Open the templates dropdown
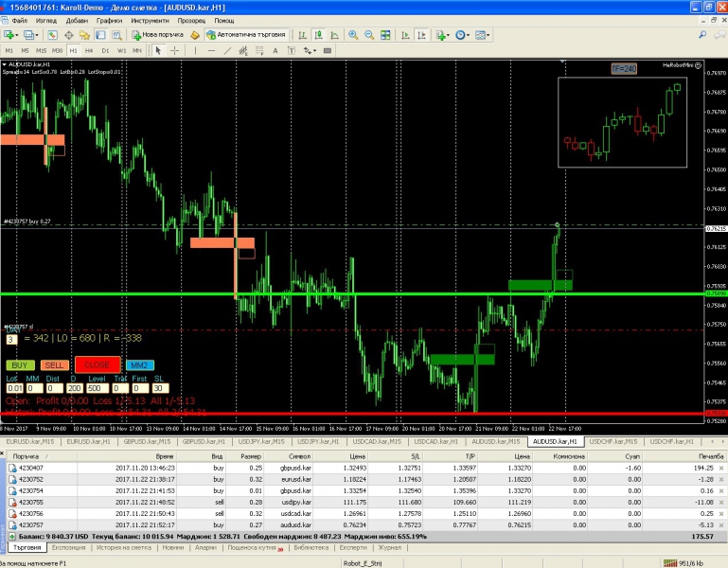Screen dimensions: 728x568 tap(482, 35)
